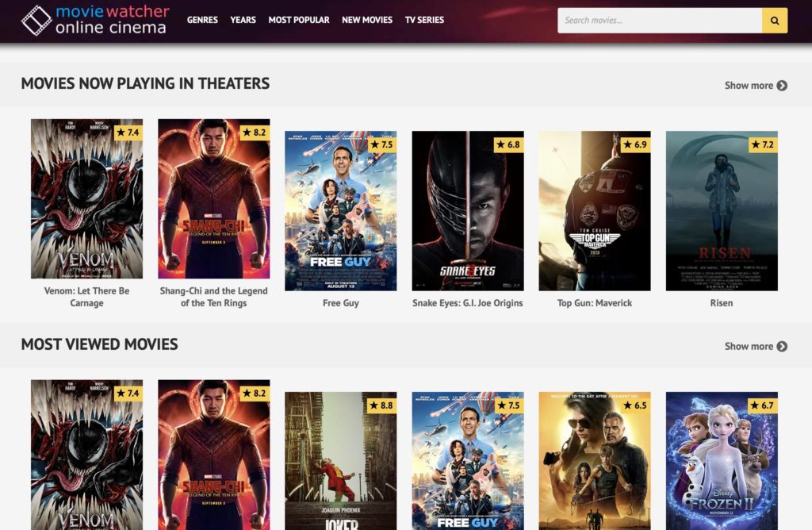This screenshot has height=530, width=812.
Task: Open Snake Eyes: G.I. Joe Origins title link
Action: (x=468, y=303)
